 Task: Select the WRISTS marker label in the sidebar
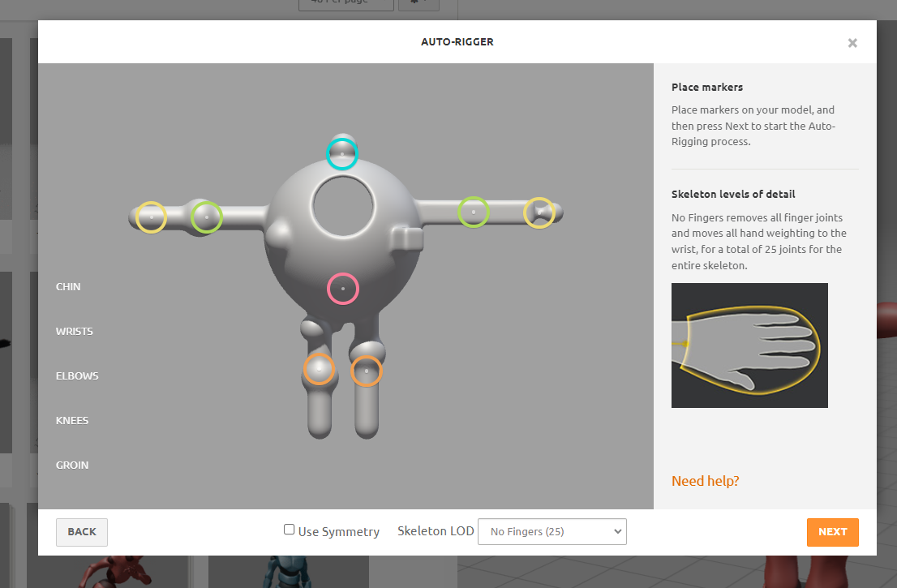(x=74, y=331)
